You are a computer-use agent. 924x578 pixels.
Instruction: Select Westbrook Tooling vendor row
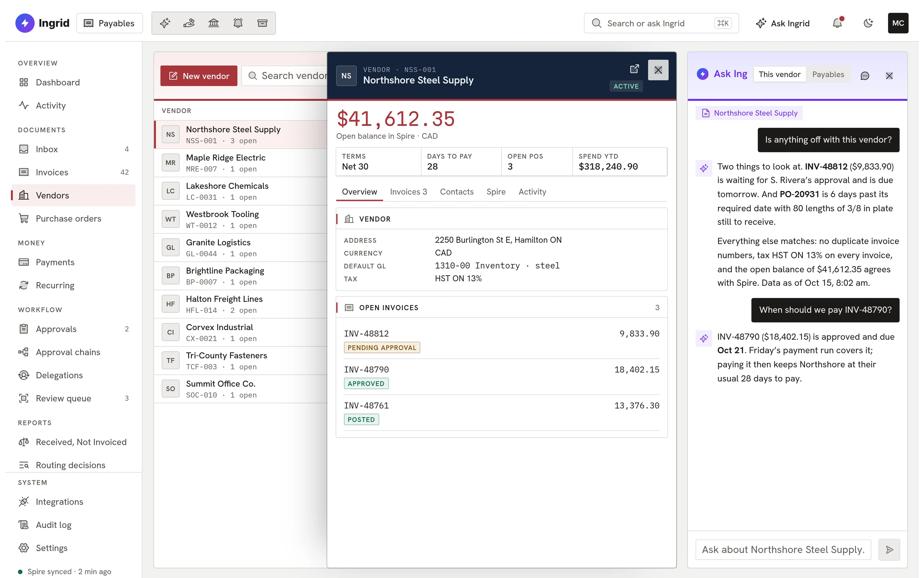[x=241, y=219]
